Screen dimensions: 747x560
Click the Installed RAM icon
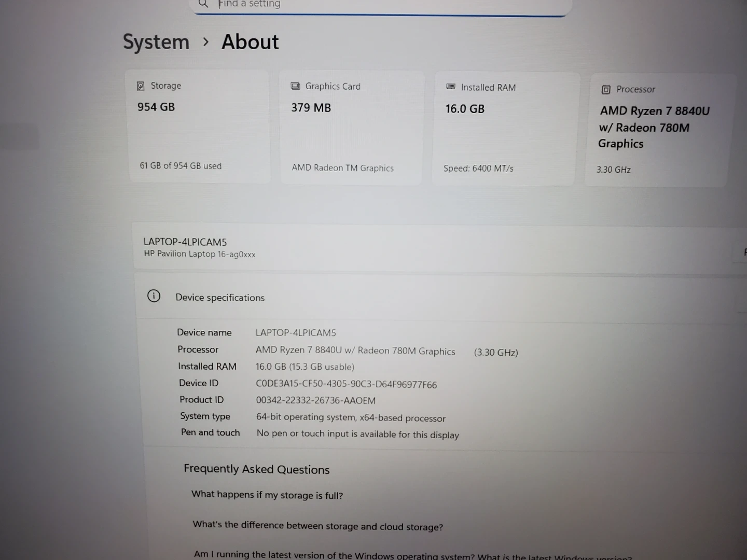pos(451,87)
